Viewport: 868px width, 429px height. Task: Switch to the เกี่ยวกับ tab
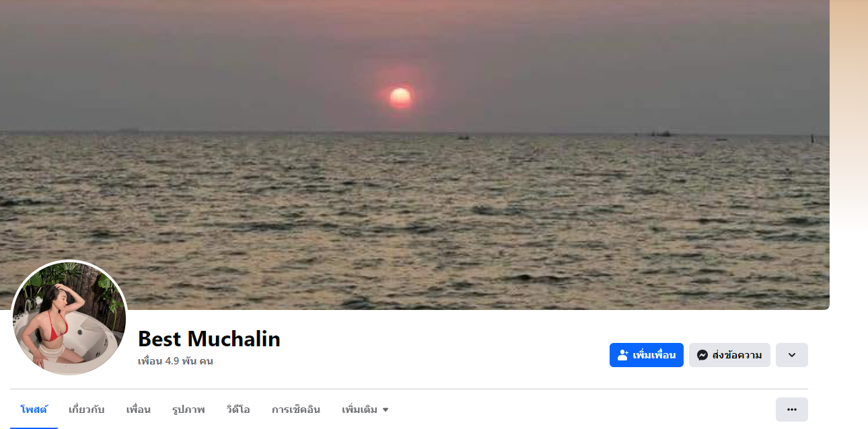point(86,409)
